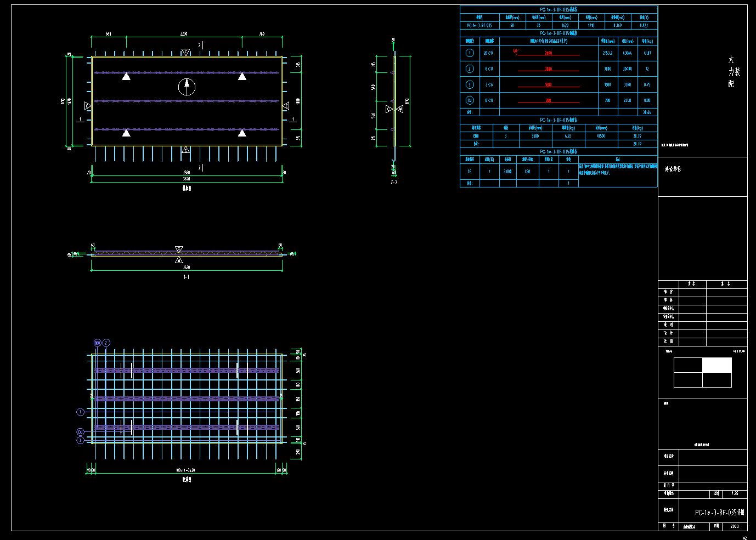Click the red bar length in rebar row 2
Screen dimensions: 756x540
tap(549, 69)
